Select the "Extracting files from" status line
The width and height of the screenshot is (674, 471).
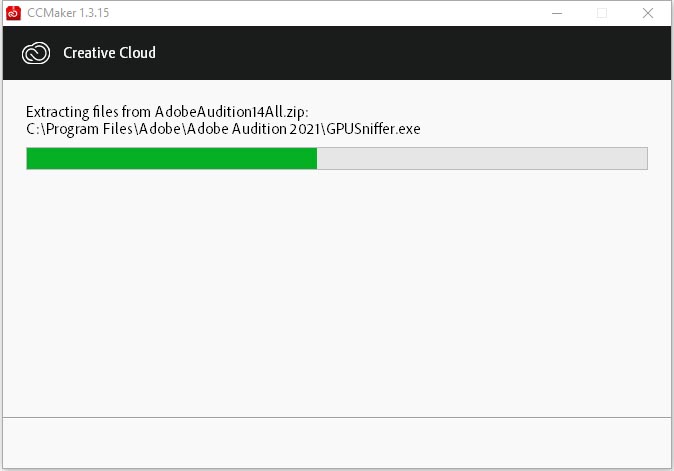(x=167, y=112)
